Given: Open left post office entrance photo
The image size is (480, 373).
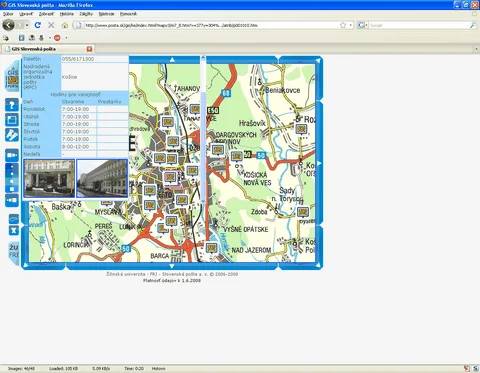Looking at the screenshot, I should [49, 178].
